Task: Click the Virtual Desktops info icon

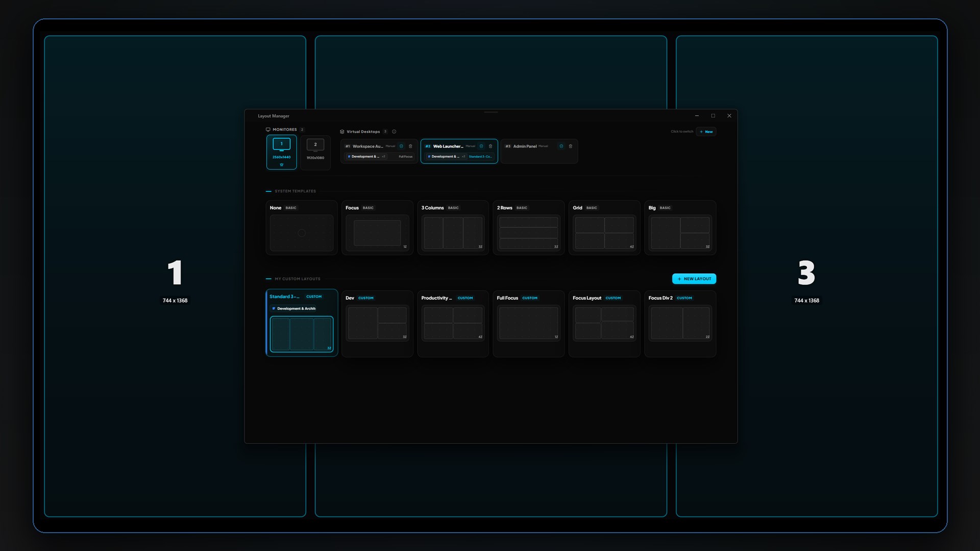Action: (x=394, y=132)
